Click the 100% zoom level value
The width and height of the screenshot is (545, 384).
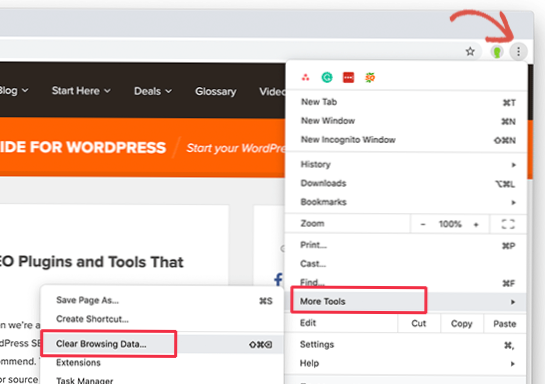point(450,224)
